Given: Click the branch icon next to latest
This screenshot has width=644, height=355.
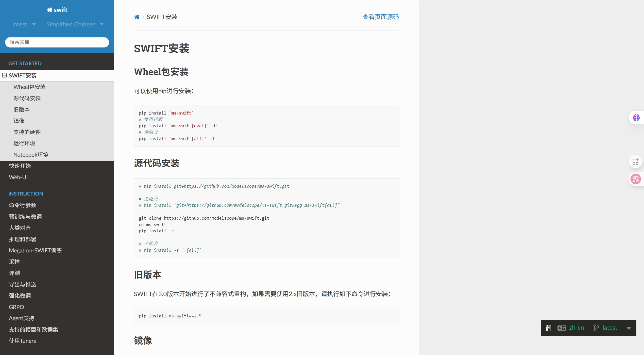Looking at the screenshot, I should pos(596,328).
